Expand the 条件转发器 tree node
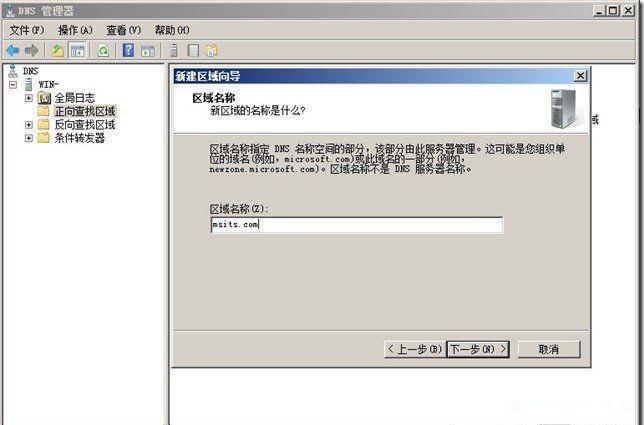 pyautogui.click(x=28, y=138)
